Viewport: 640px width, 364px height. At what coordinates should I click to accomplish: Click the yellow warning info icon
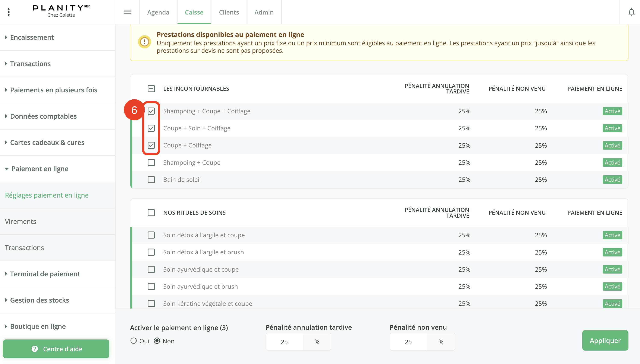(x=144, y=42)
